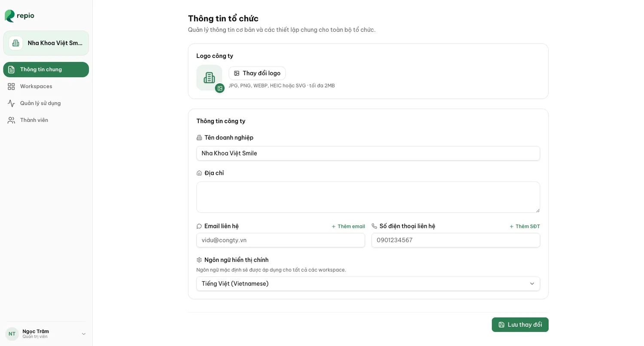Click the Email liên hệ input field
The width and height of the screenshot is (644, 346).
click(x=280, y=240)
